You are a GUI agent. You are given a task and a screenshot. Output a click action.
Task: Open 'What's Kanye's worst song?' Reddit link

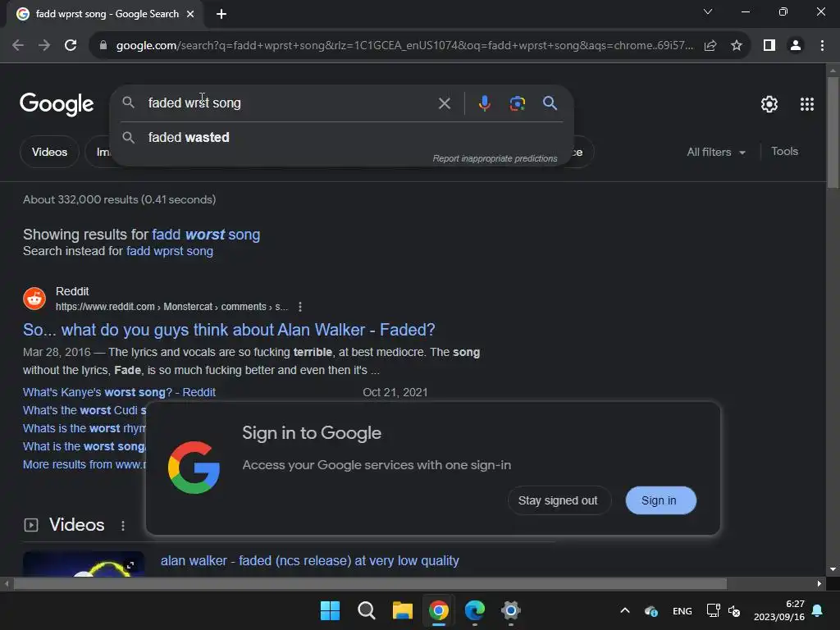(x=119, y=393)
